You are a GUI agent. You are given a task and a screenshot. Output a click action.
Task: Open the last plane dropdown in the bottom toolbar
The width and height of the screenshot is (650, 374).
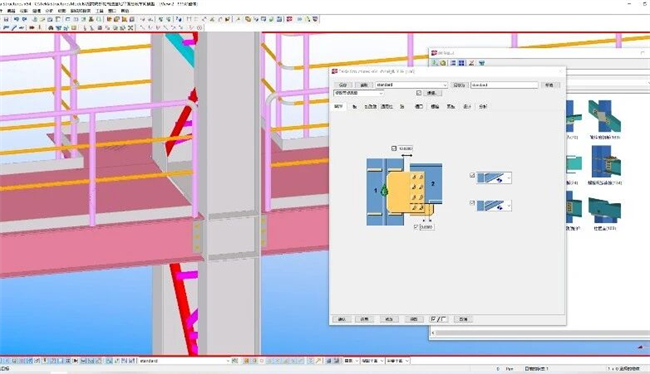point(398,361)
